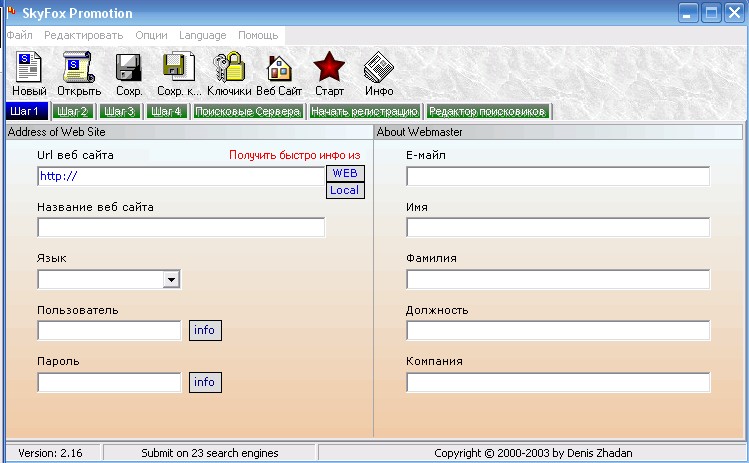The height and width of the screenshot is (463, 749).
Task: Switch to Шаг 4 tab
Action: (167, 112)
